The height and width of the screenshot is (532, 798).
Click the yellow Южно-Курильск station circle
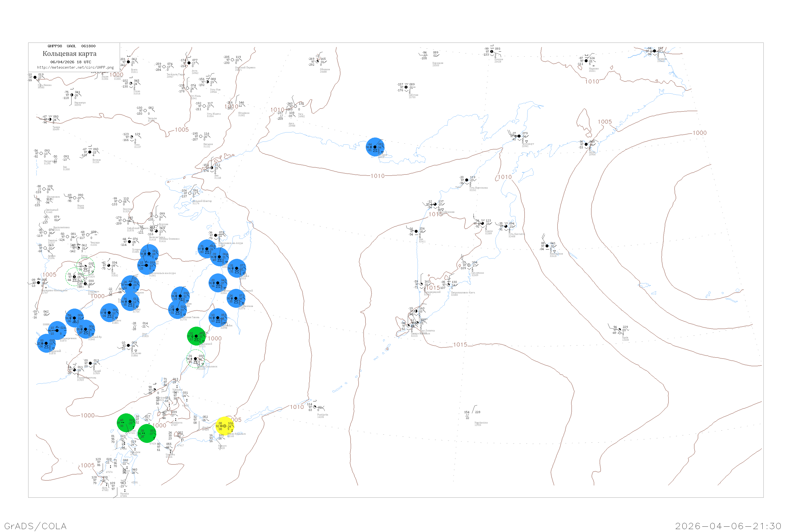(x=225, y=426)
